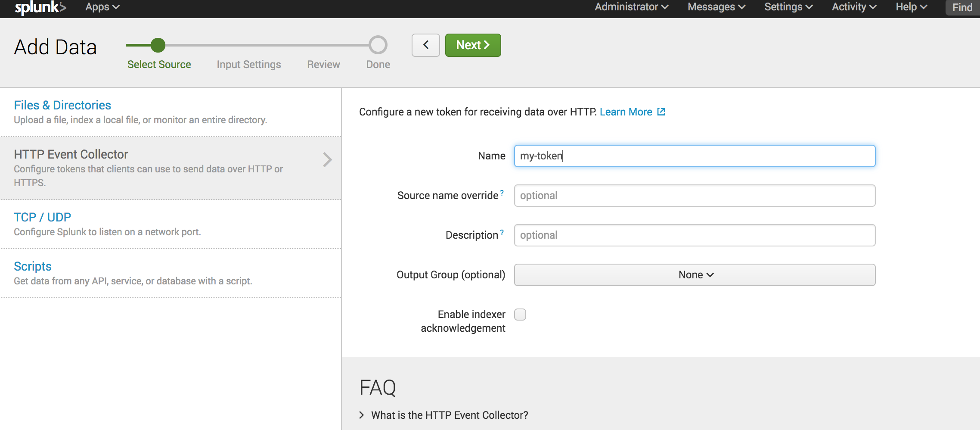The height and width of the screenshot is (430, 980).
Task: Click the HTTP Event Collector chevron arrow
Action: click(327, 160)
